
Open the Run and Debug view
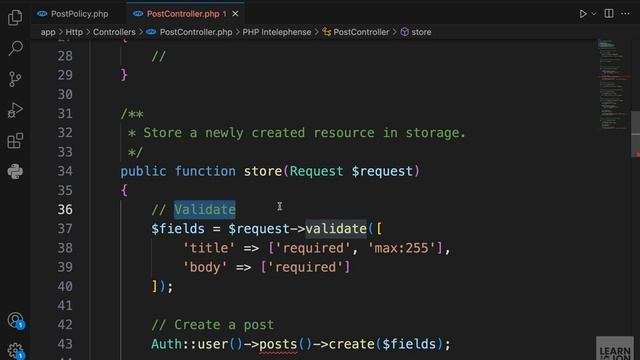point(15,110)
